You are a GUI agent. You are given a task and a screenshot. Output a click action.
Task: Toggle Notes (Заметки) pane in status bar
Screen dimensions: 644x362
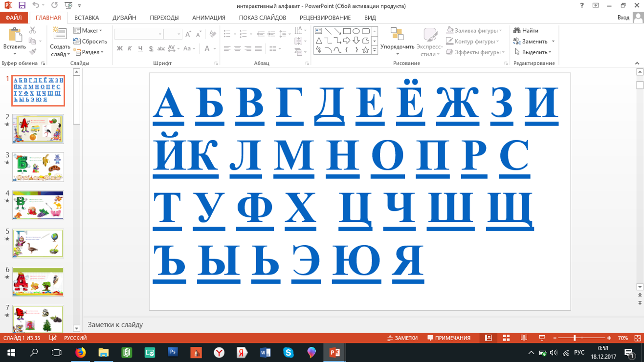[402, 338]
